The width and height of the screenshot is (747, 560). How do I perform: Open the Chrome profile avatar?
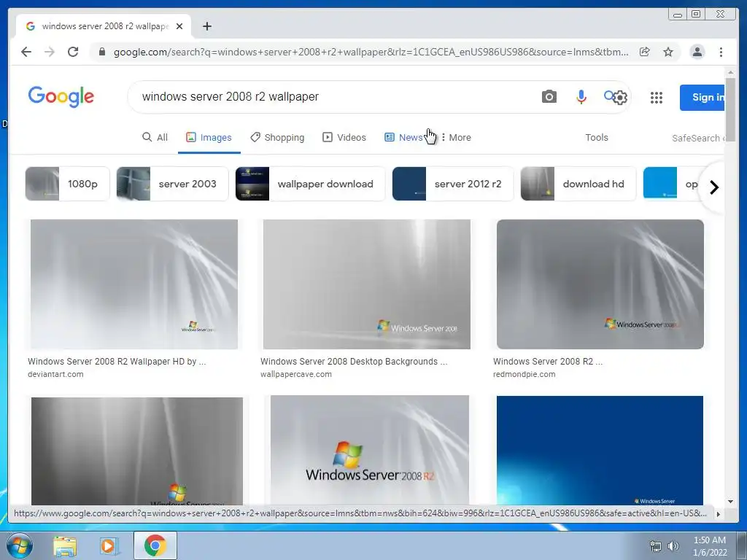(697, 52)
